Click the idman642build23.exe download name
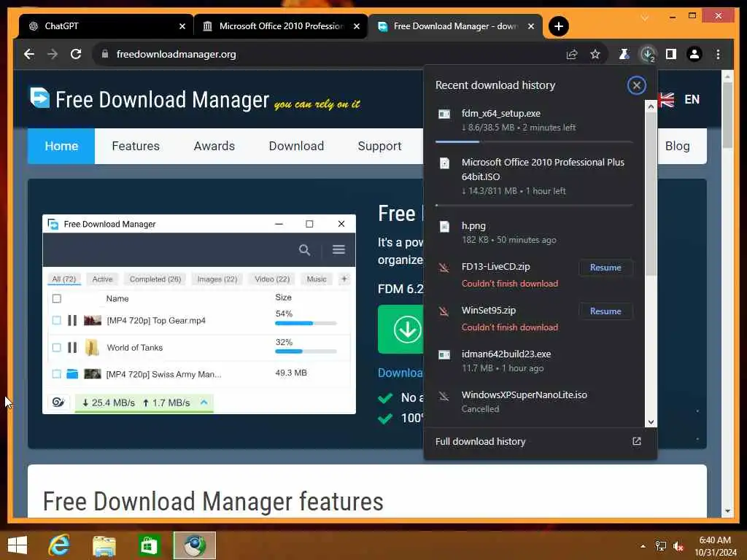 coord(506,354)
